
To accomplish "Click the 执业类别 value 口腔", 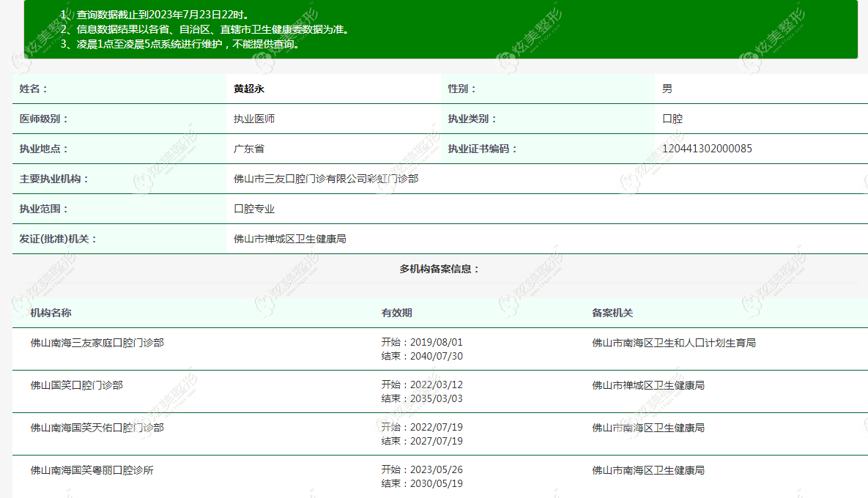I will click(672, 119).
